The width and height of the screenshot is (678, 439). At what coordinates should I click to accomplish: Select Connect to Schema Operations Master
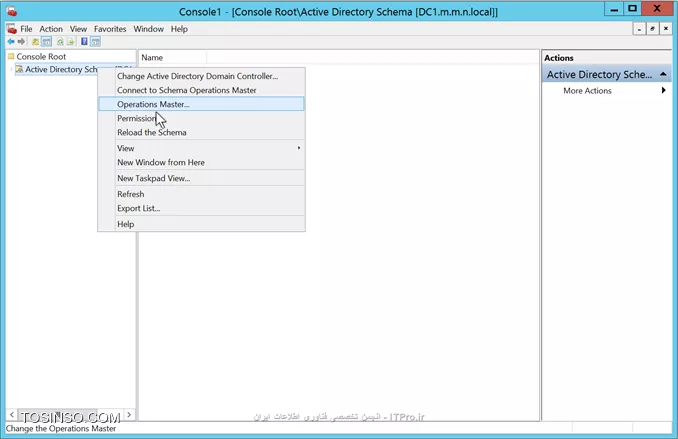point(201,90)
